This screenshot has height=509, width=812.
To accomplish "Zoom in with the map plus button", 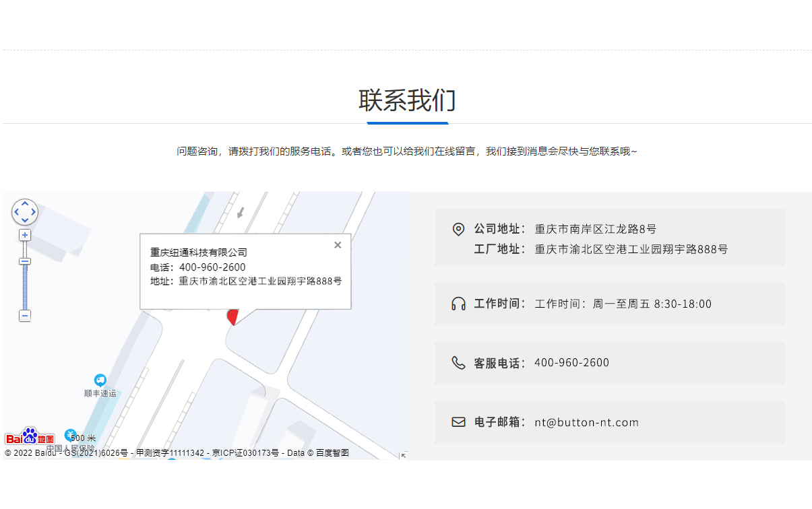I will tap(25, 235).
